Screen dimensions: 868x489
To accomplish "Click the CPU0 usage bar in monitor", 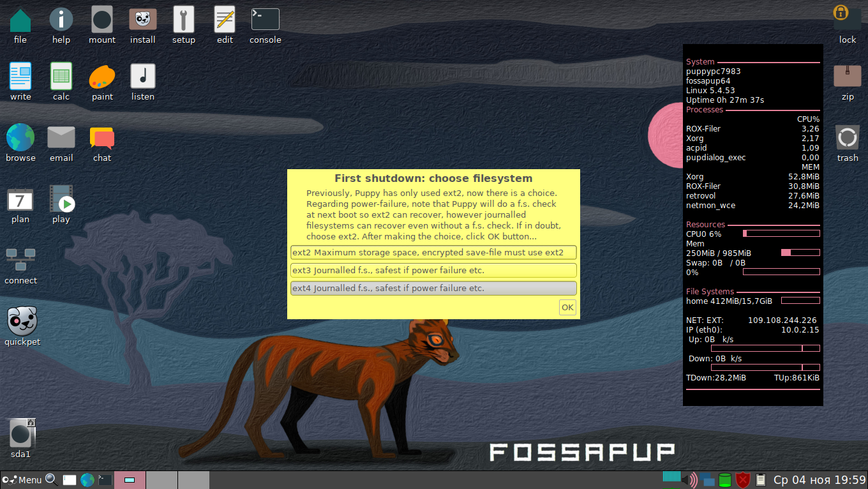I will (x=781, y=234).
